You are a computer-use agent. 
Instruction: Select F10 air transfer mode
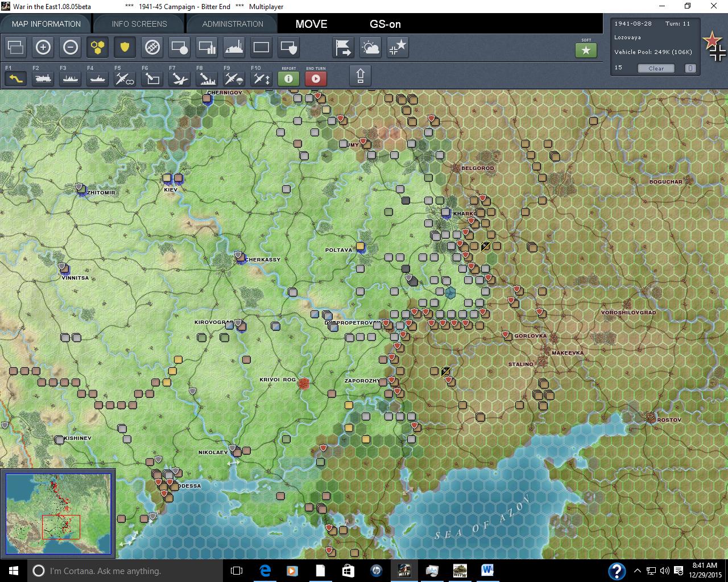tap(262, 78)
